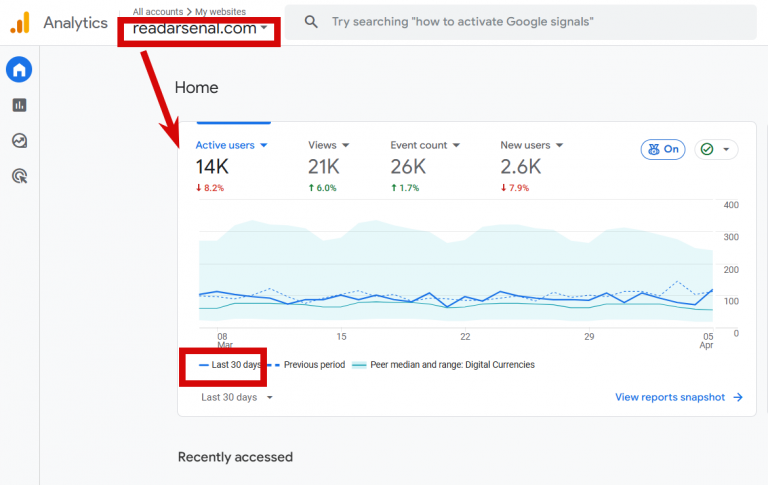
Task: Open the Advertising sidebar icon
Action: [x=19, y=176]
